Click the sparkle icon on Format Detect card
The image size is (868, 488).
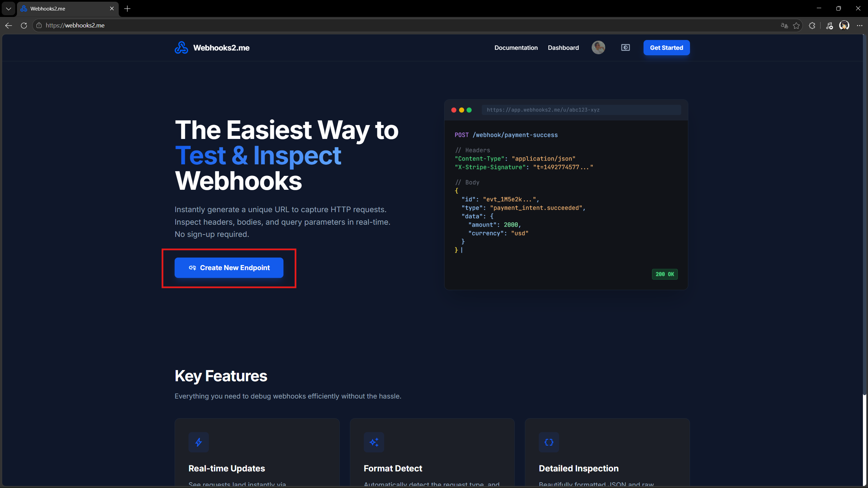click(x=374, y=442)
